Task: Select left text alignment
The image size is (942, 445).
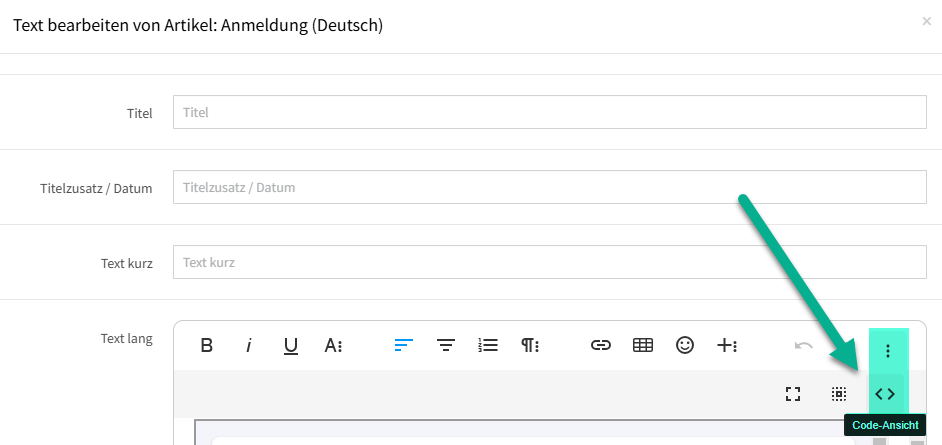Action: [x=404, y=346]
